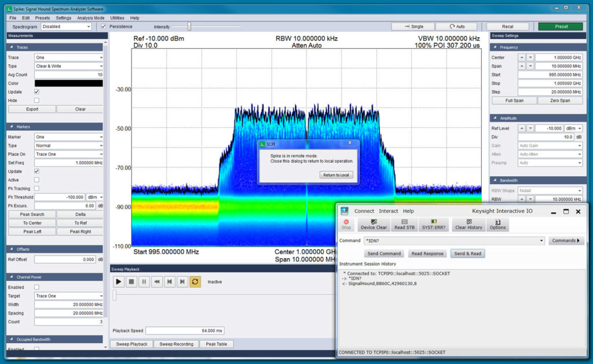Open Options in Keysight Interactive IO
The width and height of the screenshot is (593, 364).
497,225
